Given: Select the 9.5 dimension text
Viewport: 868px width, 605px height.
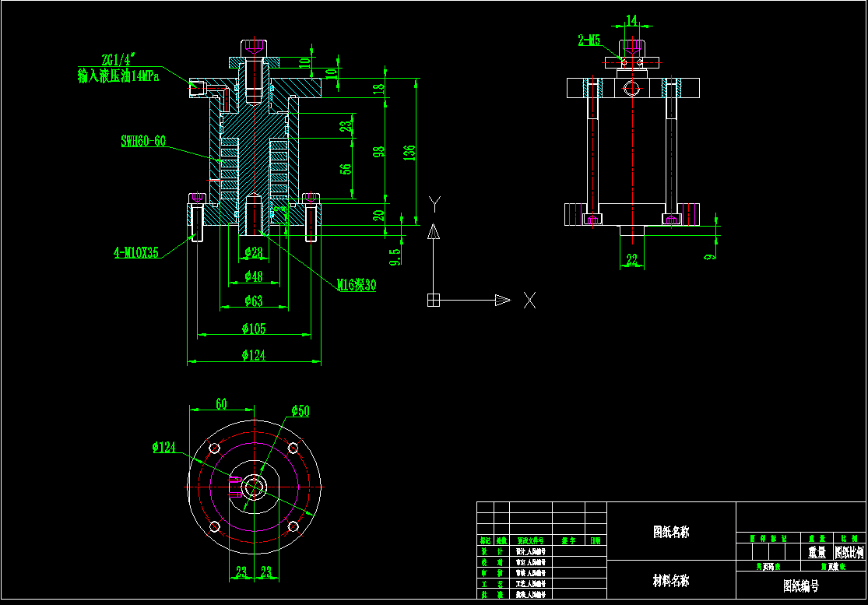Looking at the screenshot, I should click(395, 257).
